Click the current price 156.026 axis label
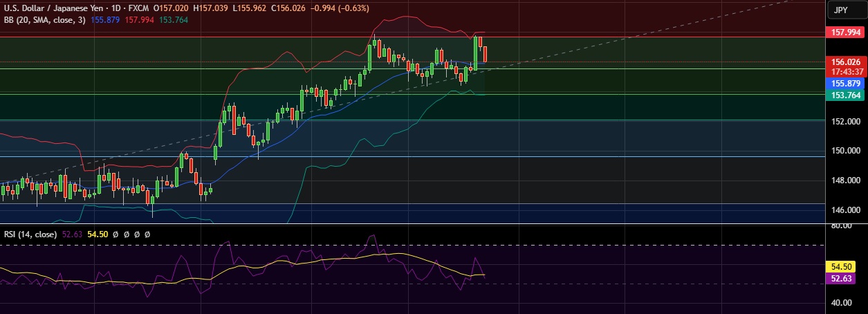 pyautogui.click(x=845, y=62)
